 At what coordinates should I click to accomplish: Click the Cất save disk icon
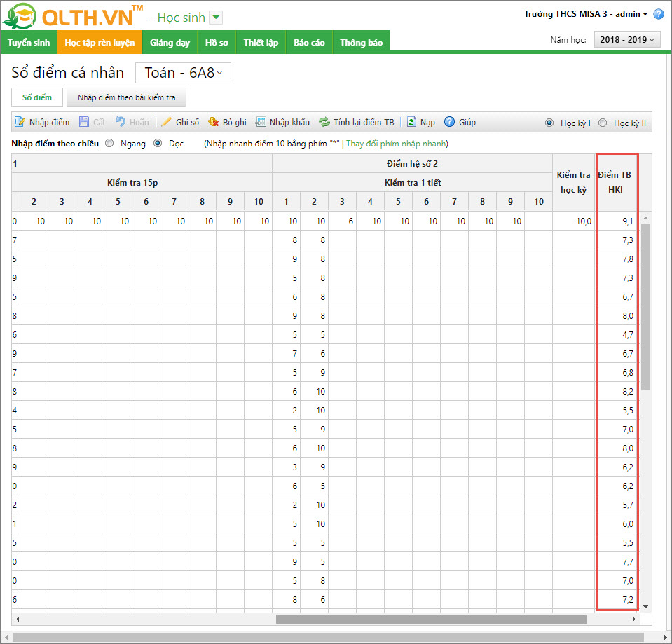pos(84,122)
